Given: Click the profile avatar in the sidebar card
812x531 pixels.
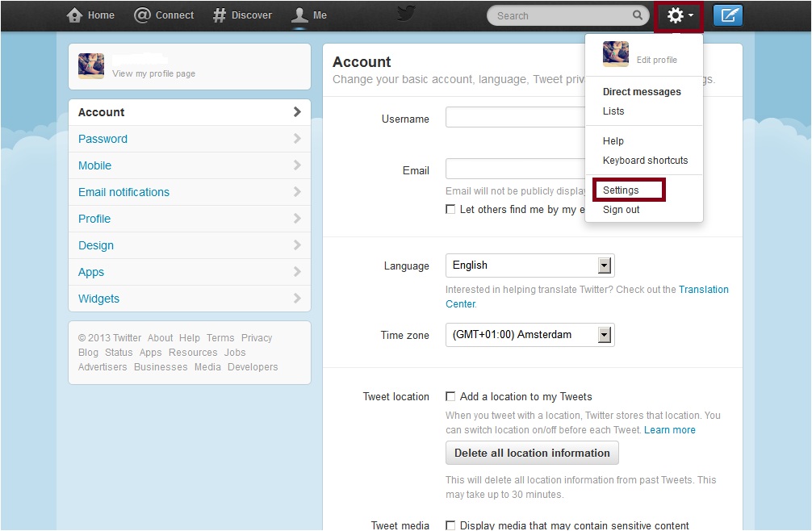Looking at the screenshot, I should [91, 65].
